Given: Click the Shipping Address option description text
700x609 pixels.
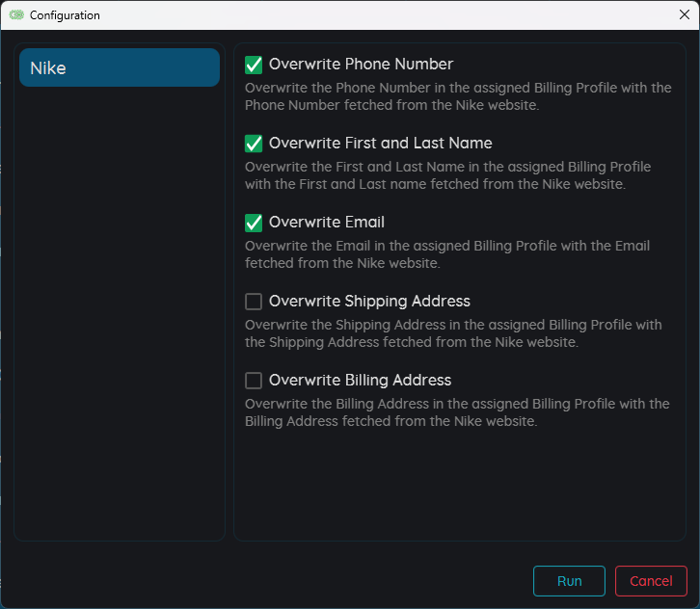Looking at the screenshot, I should click(x=452, y=333).
